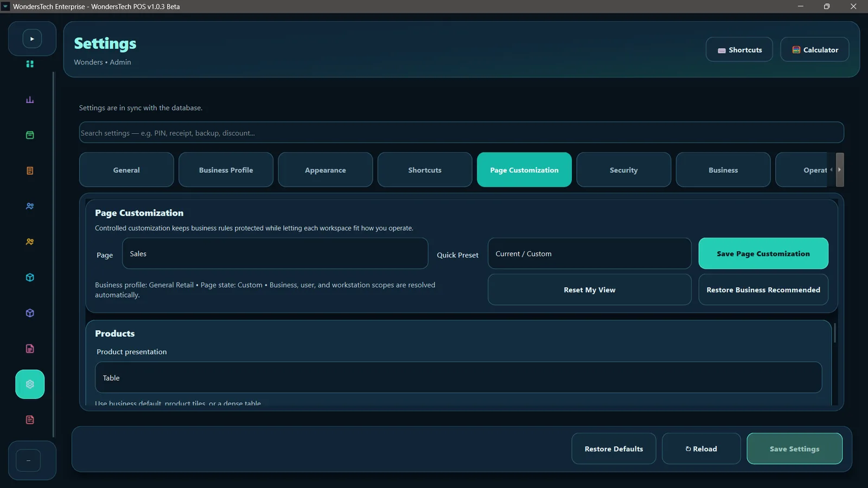This screenshot has height=488, width=868.
Task: Open the purple cube sidebar icon
Action: pyautogui.click(x=30, y=313)
